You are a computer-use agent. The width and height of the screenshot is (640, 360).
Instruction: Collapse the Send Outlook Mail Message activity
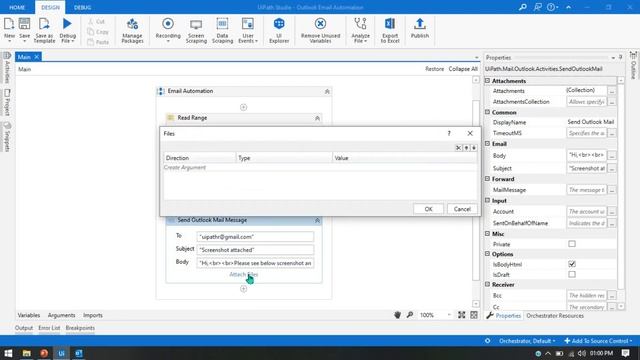[317, 220]
